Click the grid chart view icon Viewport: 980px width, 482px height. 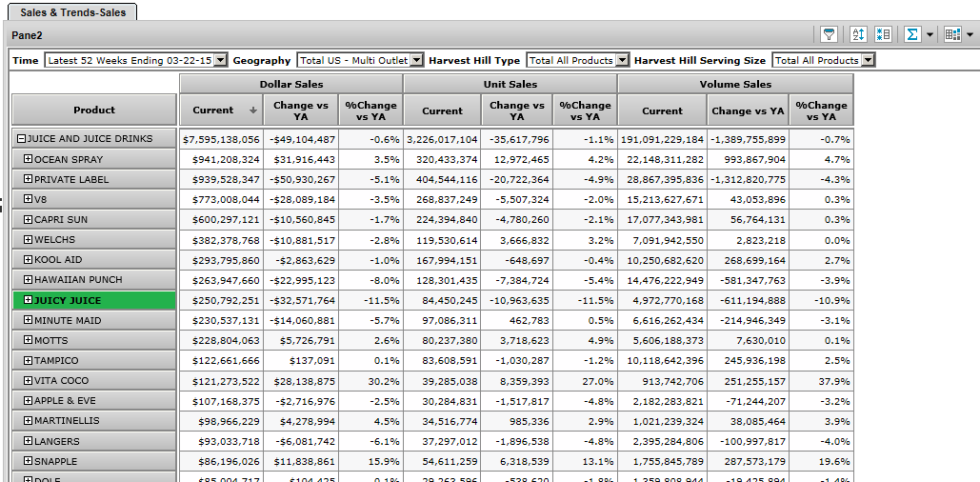coord(952,34)
